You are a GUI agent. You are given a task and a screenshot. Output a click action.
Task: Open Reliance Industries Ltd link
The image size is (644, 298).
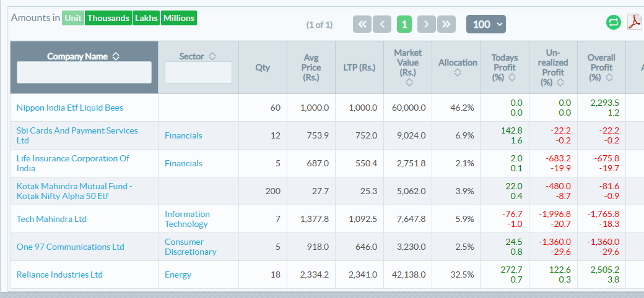tap(59, 275)
